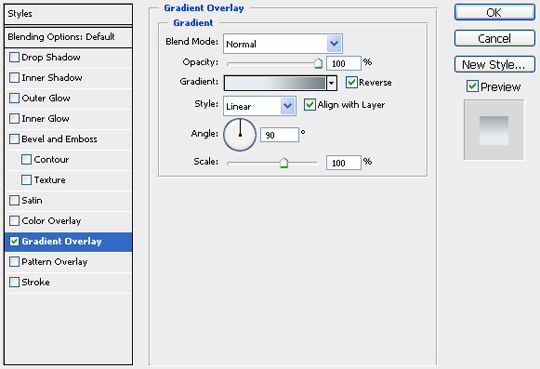Expand the gradient picker arrow
Image resolution: width=540 pixels, height=369 pixels.
[x=331, y=83]
